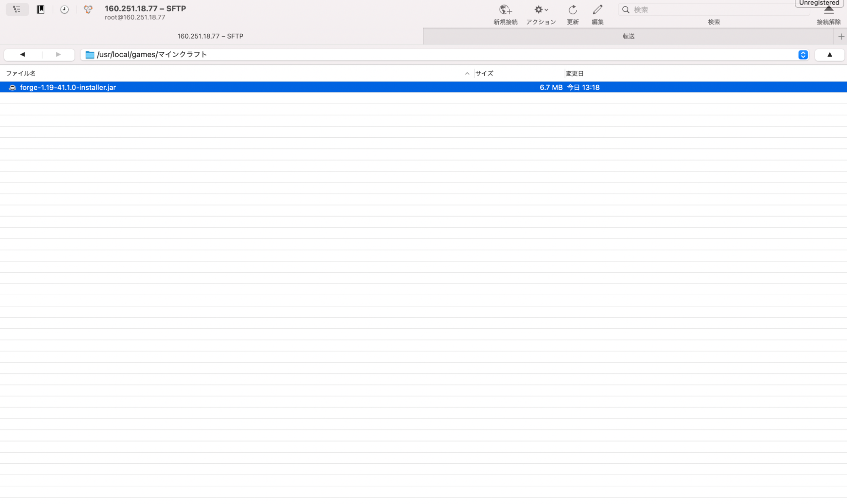Click the Unregistered badge
The image size is (847, 504).
click(x=819, y=3)
